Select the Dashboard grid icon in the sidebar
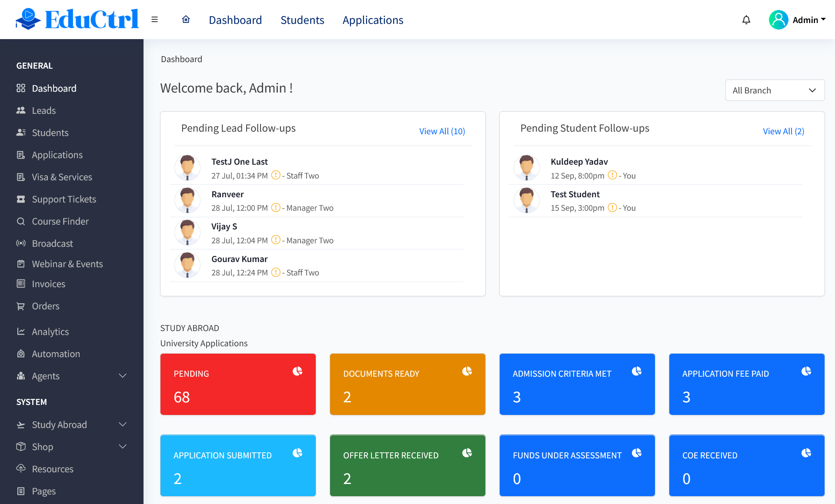835x504 pixels. tap(21, 88)
